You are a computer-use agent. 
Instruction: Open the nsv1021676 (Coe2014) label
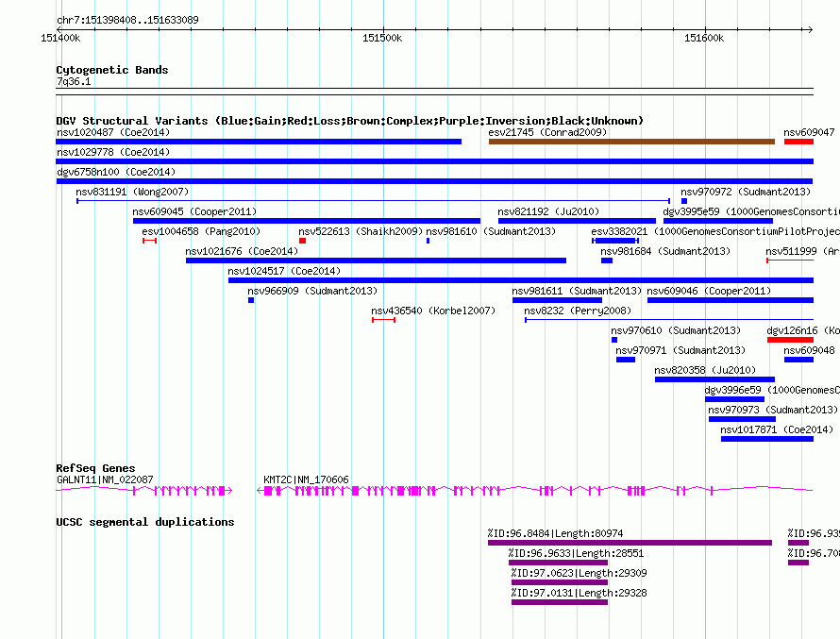tap(242, 251)
